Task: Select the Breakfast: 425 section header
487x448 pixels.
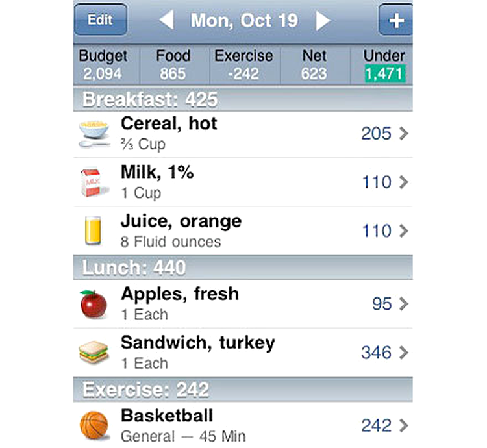Action: pos(243,99)
